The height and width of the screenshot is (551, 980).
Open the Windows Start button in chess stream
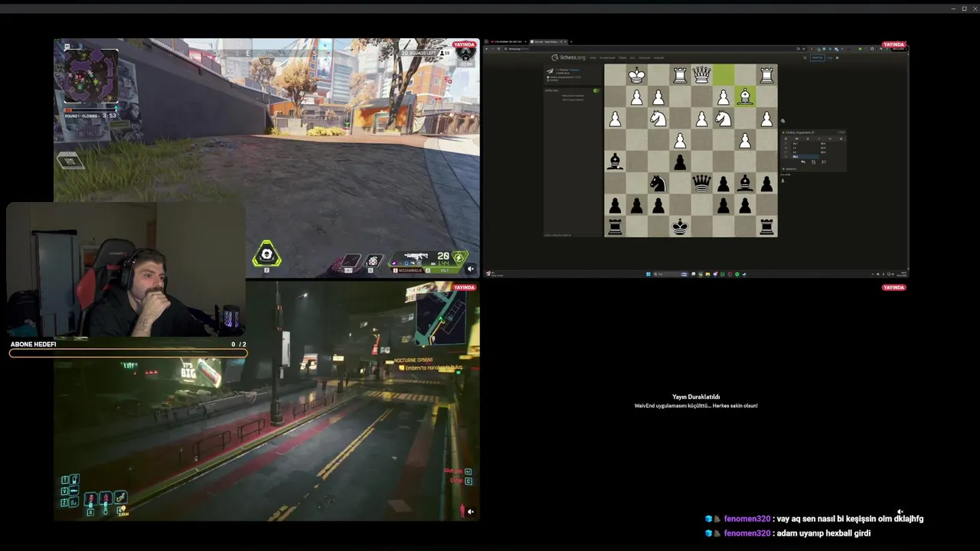tap(648, 274)
